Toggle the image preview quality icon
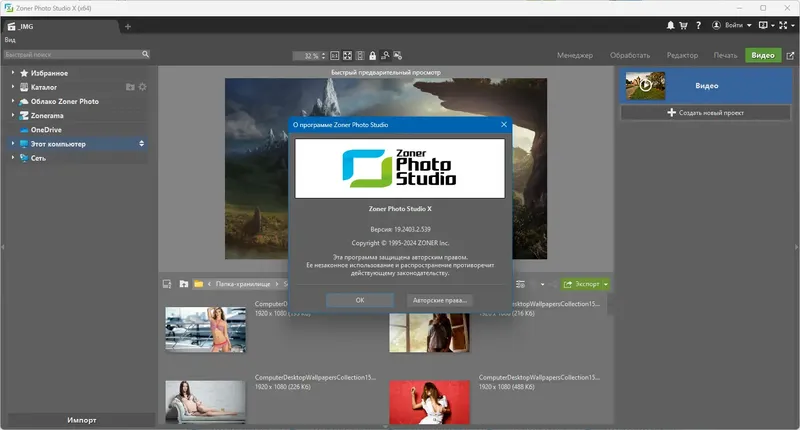 coord(397,55)
